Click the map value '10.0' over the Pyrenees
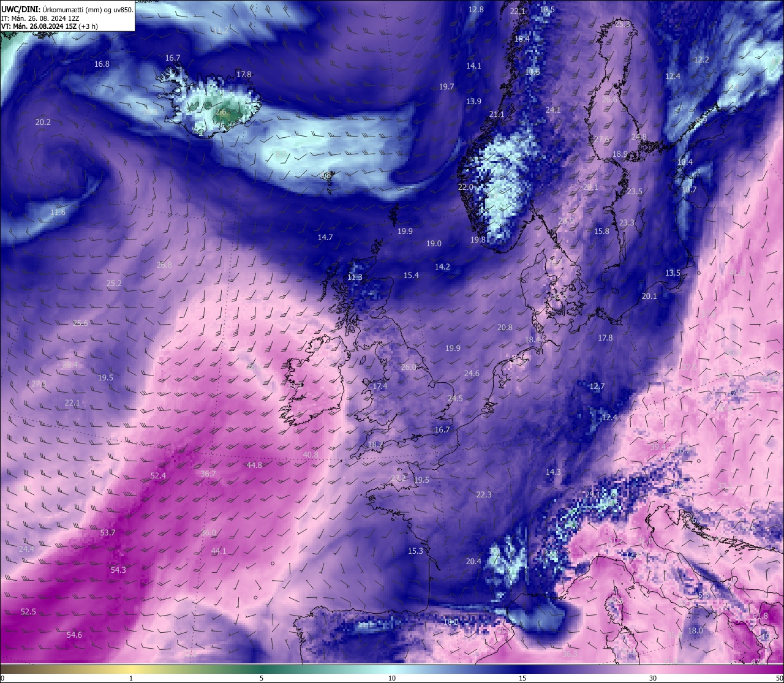The width and height of the screenshot is (784, 683). 451,622
